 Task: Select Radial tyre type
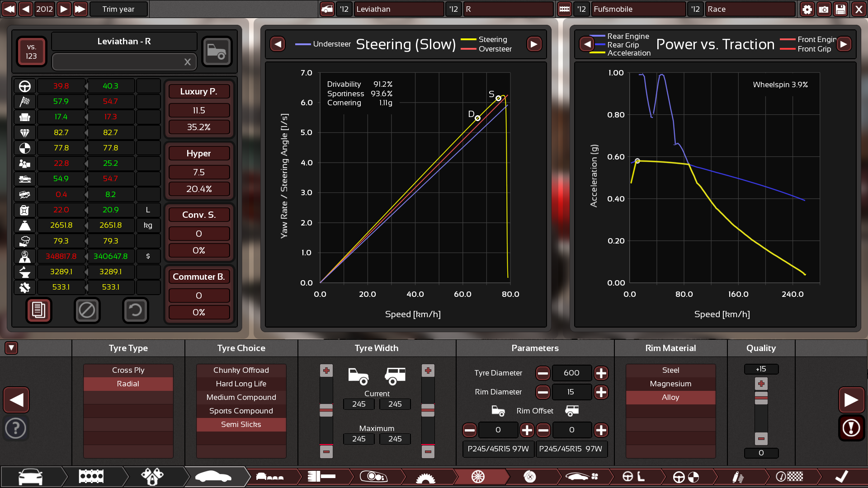point(128,384)
